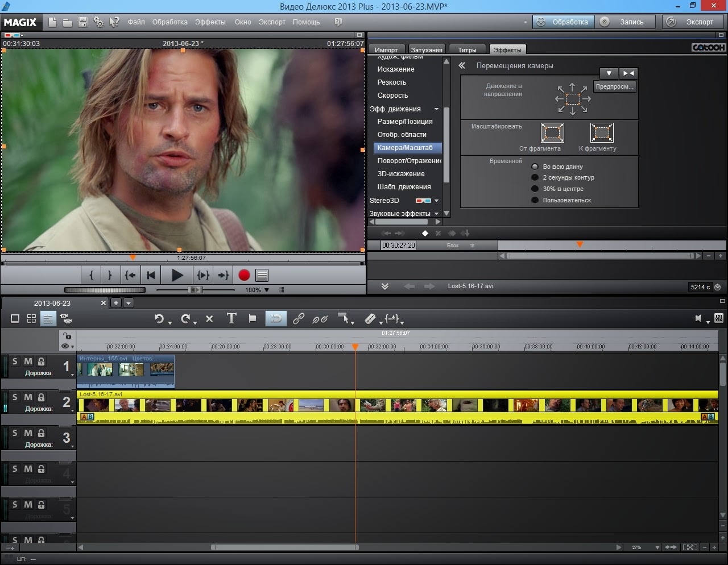Switch to storyboard mode icon
The width and height of the screenshot is (728, 565).
pyautogui.click(x=15, y=319)
